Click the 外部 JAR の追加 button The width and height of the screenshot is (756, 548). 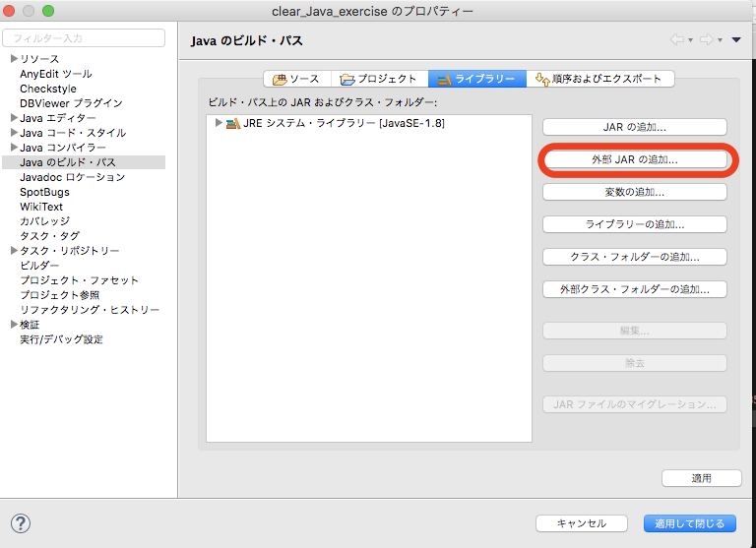coord(635,159)
